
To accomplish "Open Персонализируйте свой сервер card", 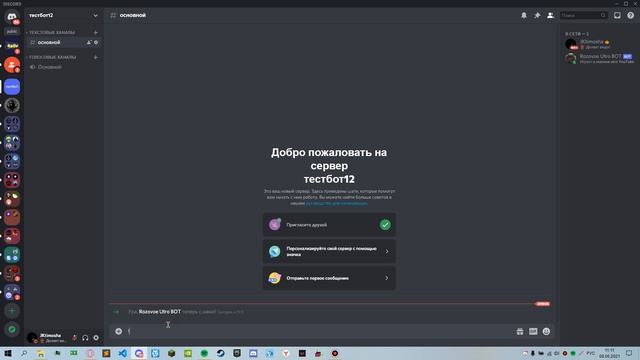I will pos(329,251).
